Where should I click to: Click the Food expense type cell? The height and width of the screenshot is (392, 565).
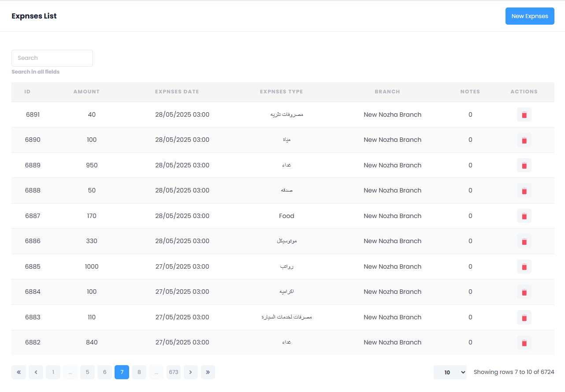coord(286,216)
